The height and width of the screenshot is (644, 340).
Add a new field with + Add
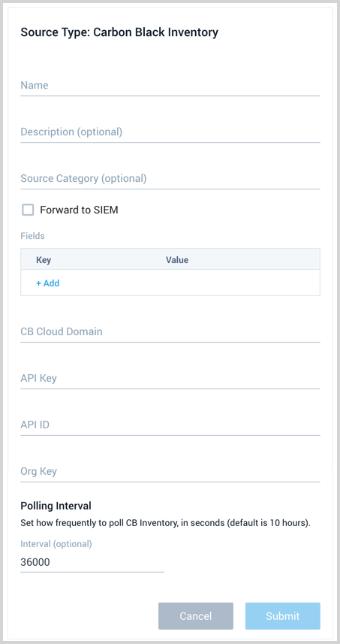point(48,283)
